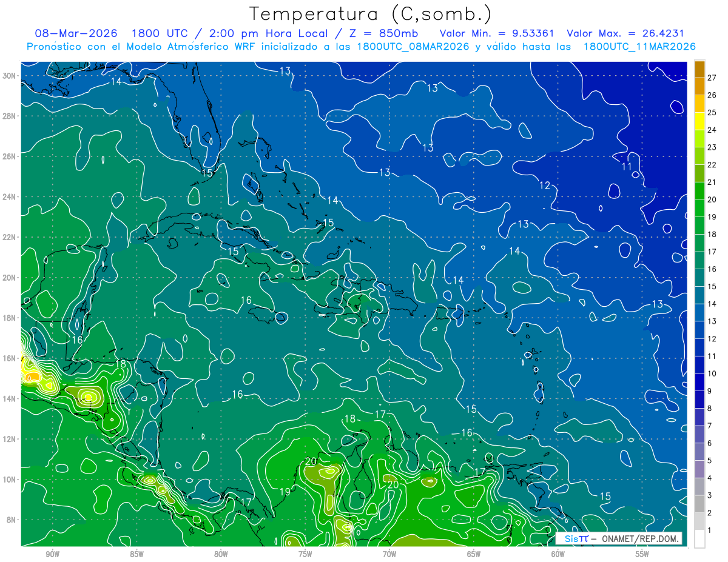Click the "16N" latitude axis label
728x562 pixels.
coord(10,358)
